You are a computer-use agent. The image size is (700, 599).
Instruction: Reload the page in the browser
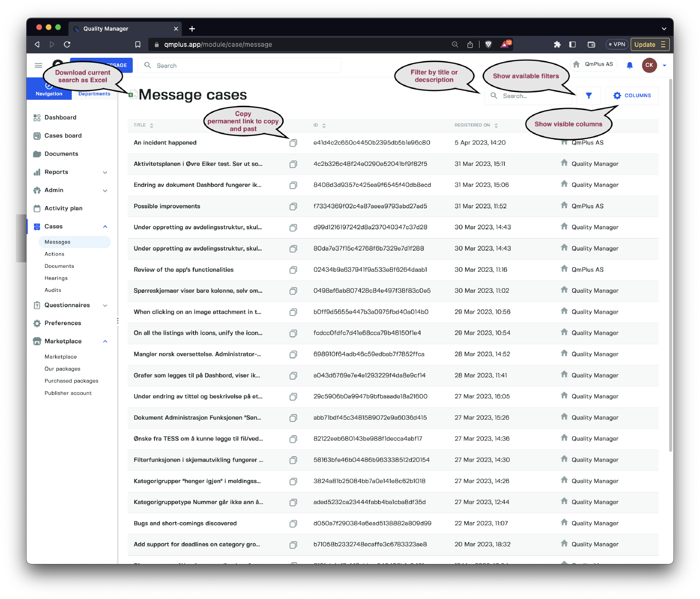(x=67, y=45)
